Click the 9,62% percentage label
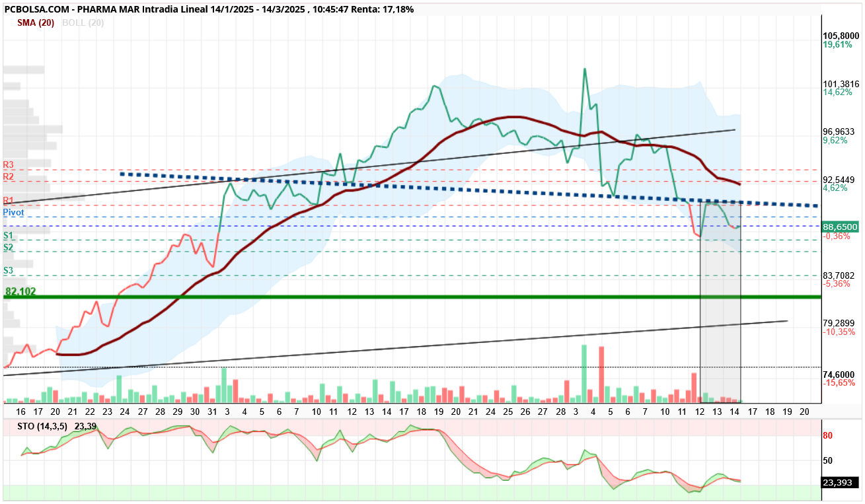The width and height of the screenshot is (865, 504). [x=835, y=141]
